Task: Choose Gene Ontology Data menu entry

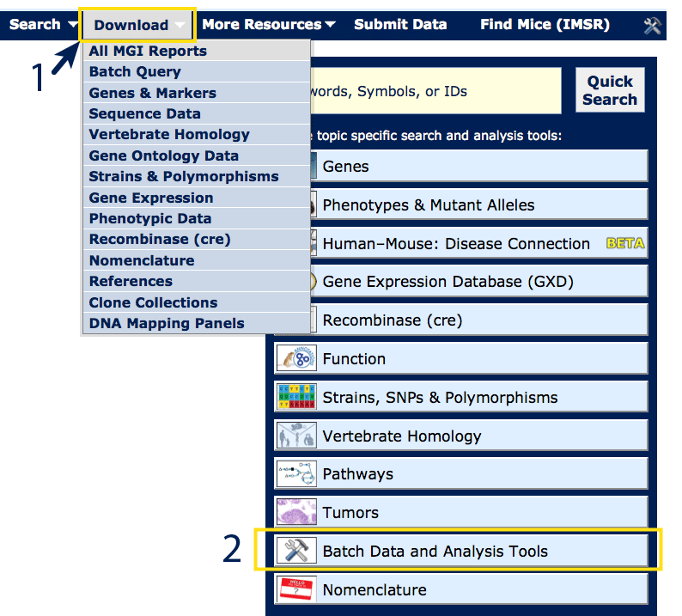Action: pos(197,156)
